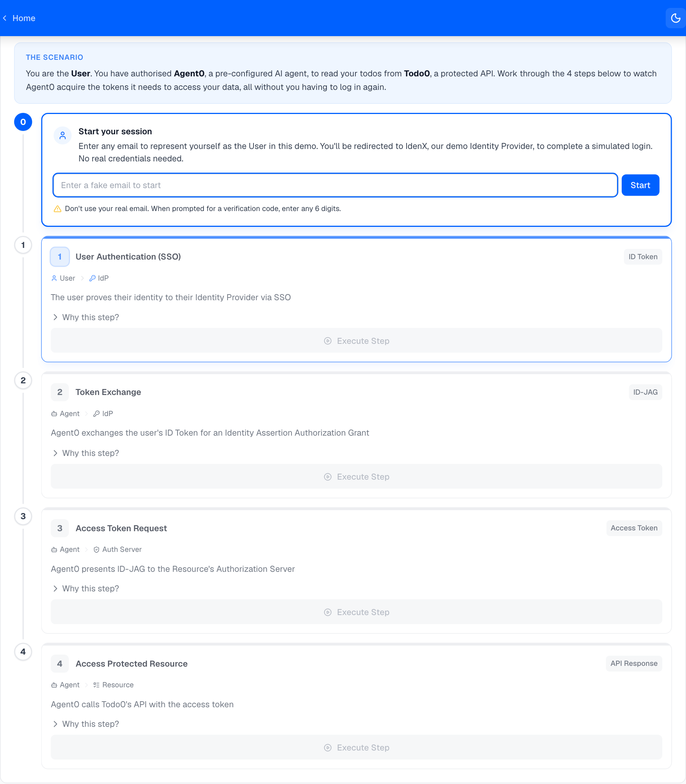This screenshot has height=784, width=686.
Task: Expand Why this step under Access Protected Resource
Action: [x=86, y=723]
